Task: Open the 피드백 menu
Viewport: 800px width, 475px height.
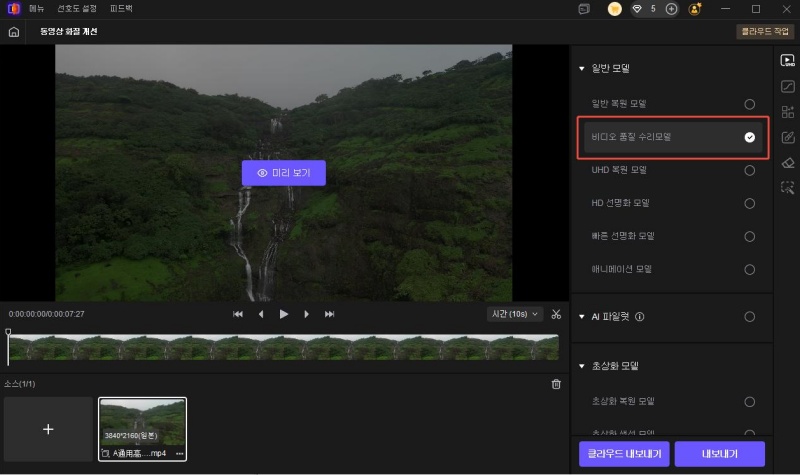Action: coord(121,9)
